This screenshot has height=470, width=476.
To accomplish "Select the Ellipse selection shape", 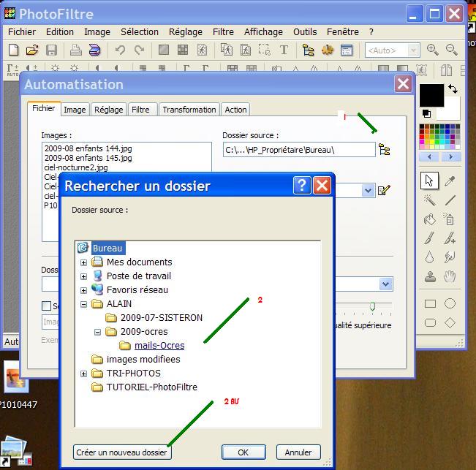I will click(x=450, y=303).
